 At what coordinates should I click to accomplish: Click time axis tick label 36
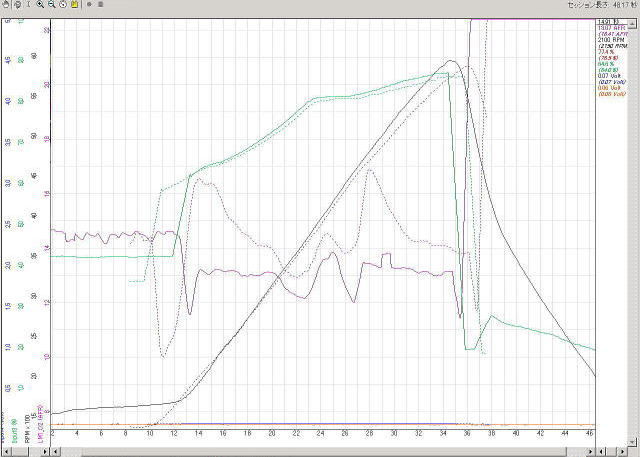[x=467, y=434]
